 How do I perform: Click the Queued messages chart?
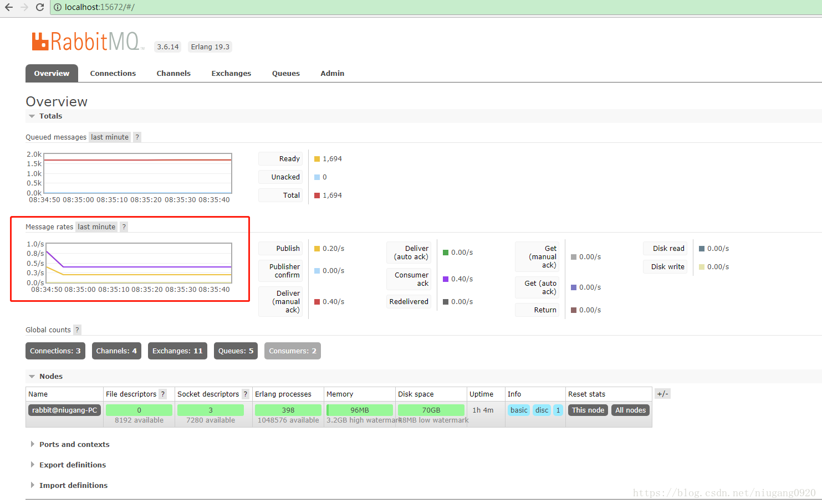pyautogui.click(x=137, y=173)
